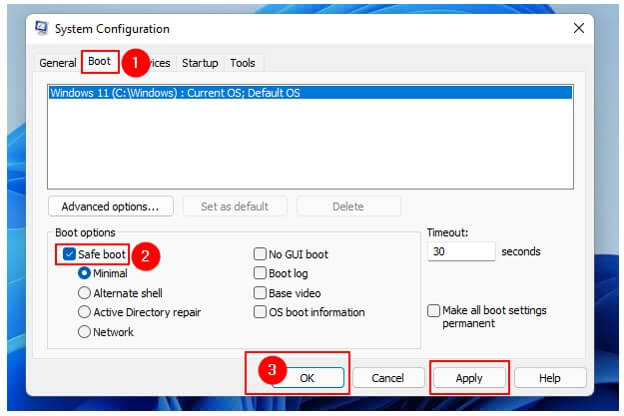Image resolution: width=624 pixels, height=416 pixels.
Task: Open the Tools tab
Action: point(242,63)
